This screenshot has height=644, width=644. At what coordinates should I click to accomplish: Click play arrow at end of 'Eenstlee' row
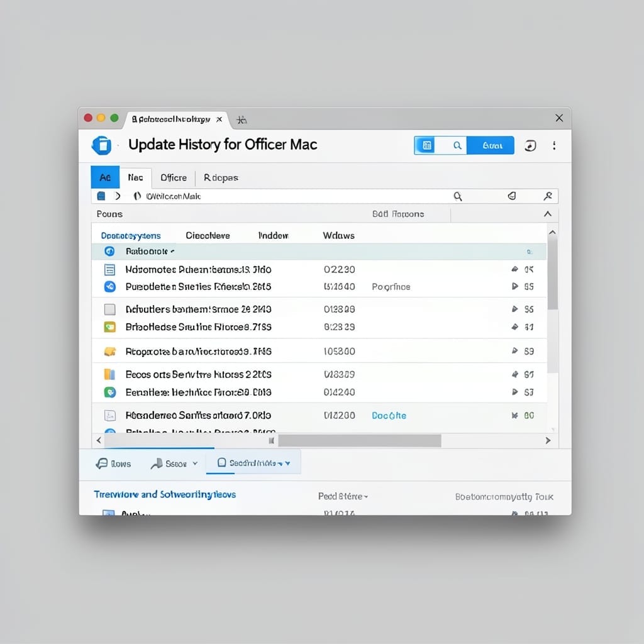[x=514, y=392]
